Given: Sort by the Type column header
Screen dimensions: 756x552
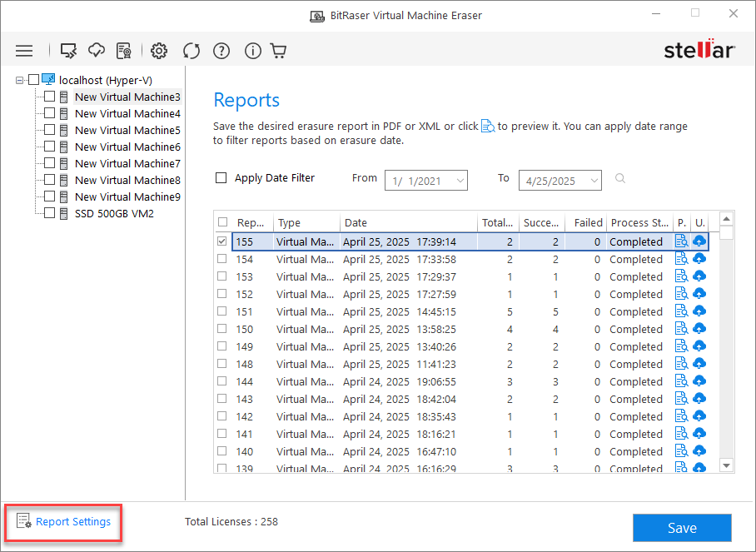Looking at the screenshot, I should (306, 223).
